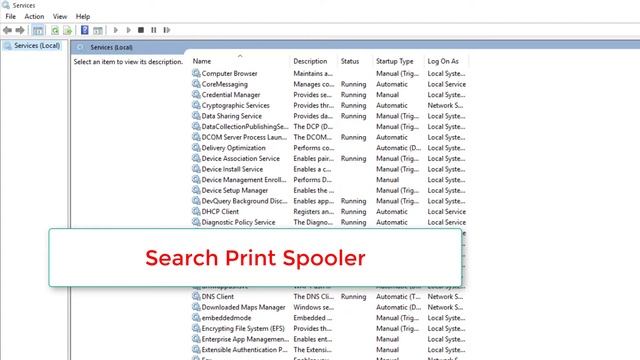Click the Export List toolbar icon
The width and height of the screenshot is (640, 360).
point(67,30)
